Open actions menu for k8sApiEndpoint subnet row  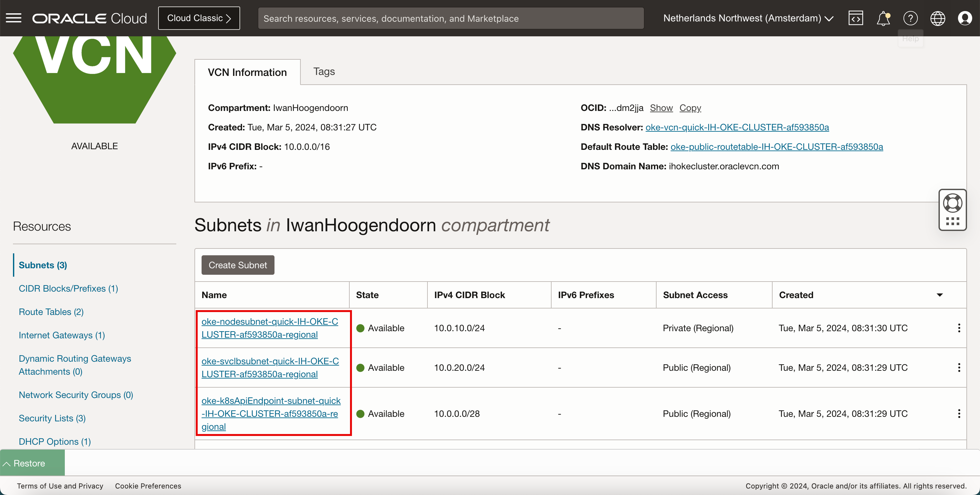pyautogui.click(x=959, y=414)
